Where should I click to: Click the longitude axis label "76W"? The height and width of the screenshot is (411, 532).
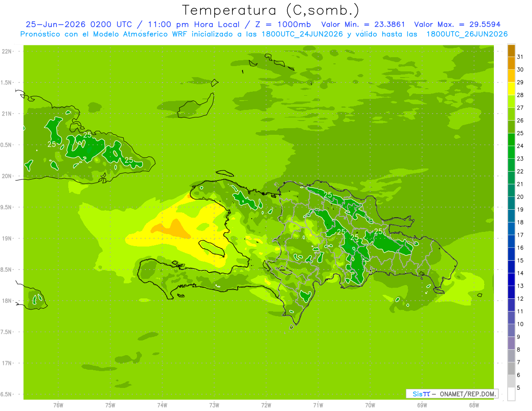click(58, 405)
